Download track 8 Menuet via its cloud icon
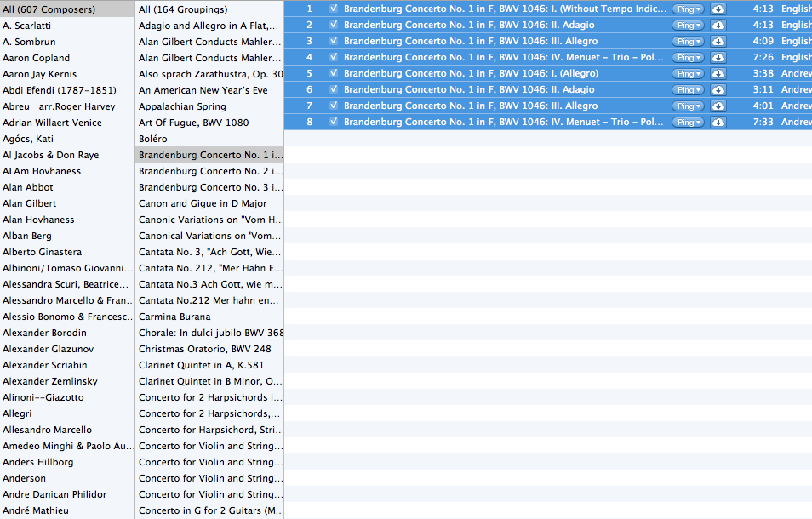Image resolution: width=812 pixels, height=519 pixels. [718, 123]
